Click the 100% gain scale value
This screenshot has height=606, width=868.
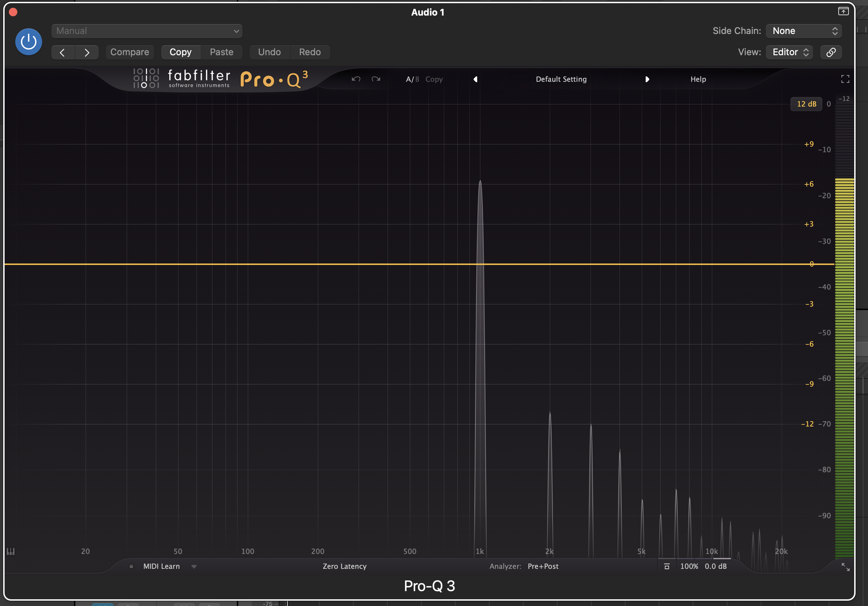pos(689,566)
